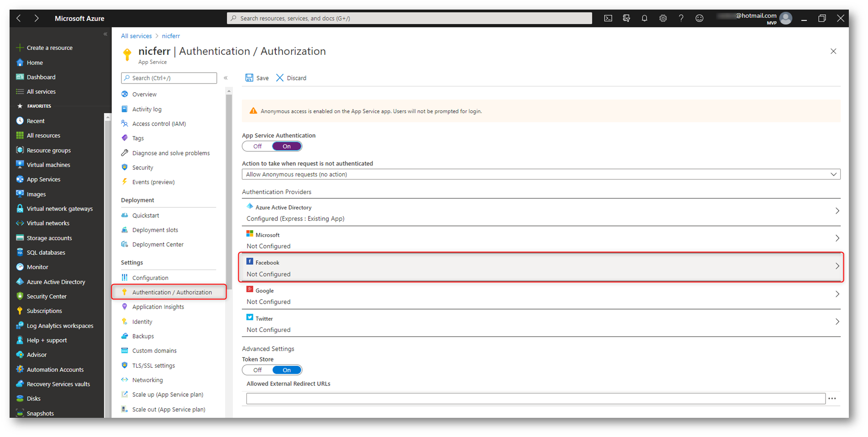
Task: Click the directory and subscription filter icon
Action: (626, 18)
